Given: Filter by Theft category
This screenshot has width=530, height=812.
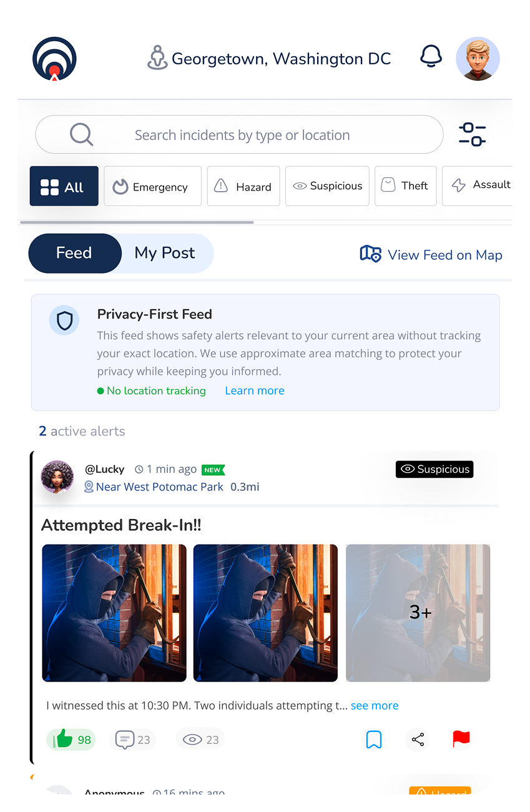Looking at the screenshot, I should (406, 186).
